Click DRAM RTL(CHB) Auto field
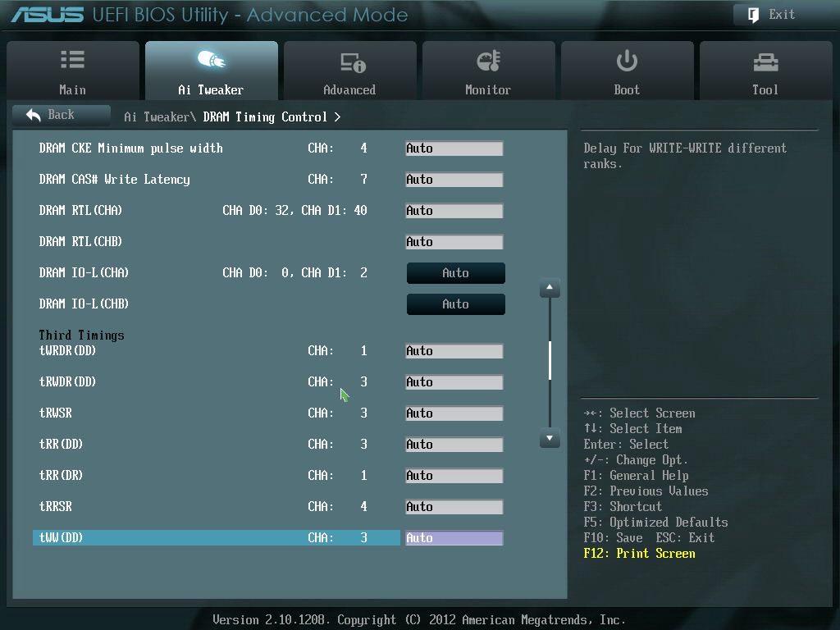 [454, 242]
